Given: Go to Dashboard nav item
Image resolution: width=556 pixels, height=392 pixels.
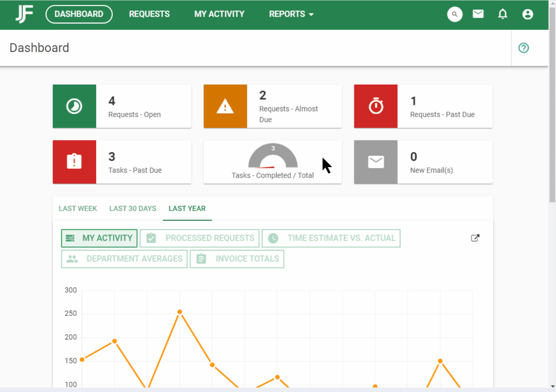Looking at the screenshot, I should click(79, 14).
